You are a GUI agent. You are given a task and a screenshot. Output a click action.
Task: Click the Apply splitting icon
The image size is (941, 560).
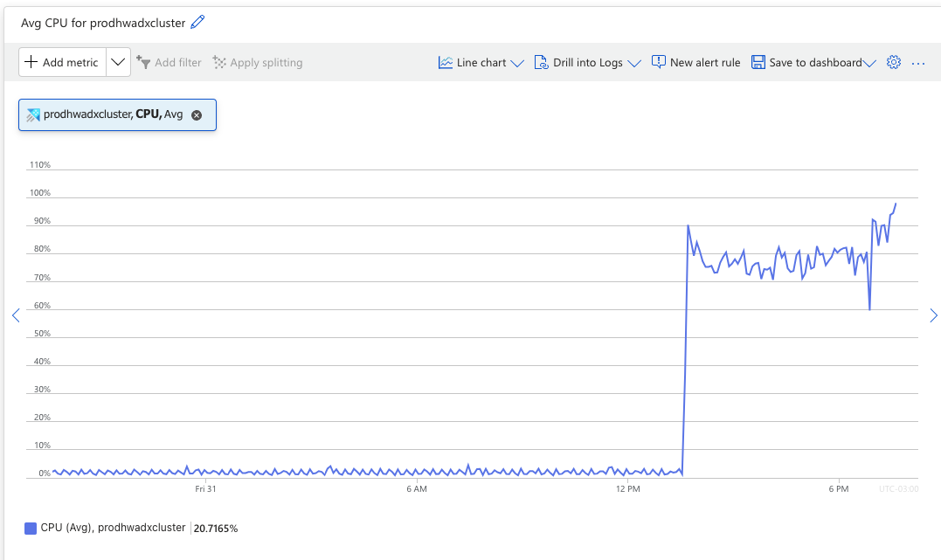coord(219,62)
